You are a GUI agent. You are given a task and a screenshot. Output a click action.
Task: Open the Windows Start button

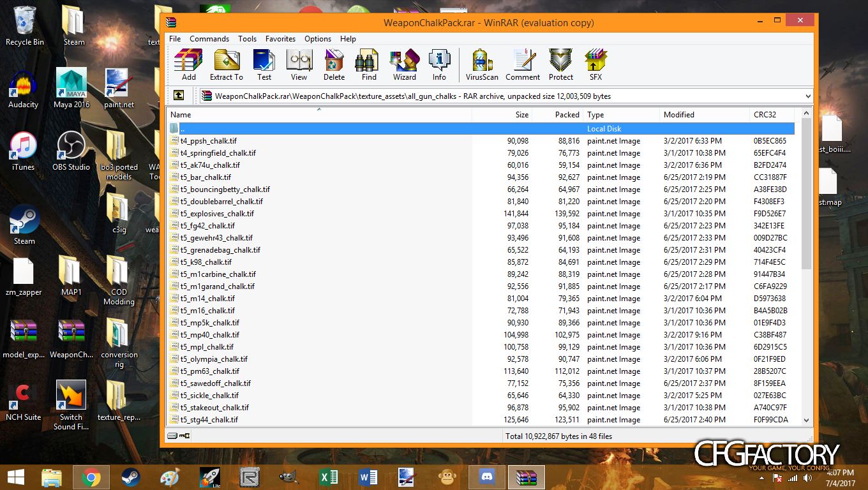(x=15, y=477)
